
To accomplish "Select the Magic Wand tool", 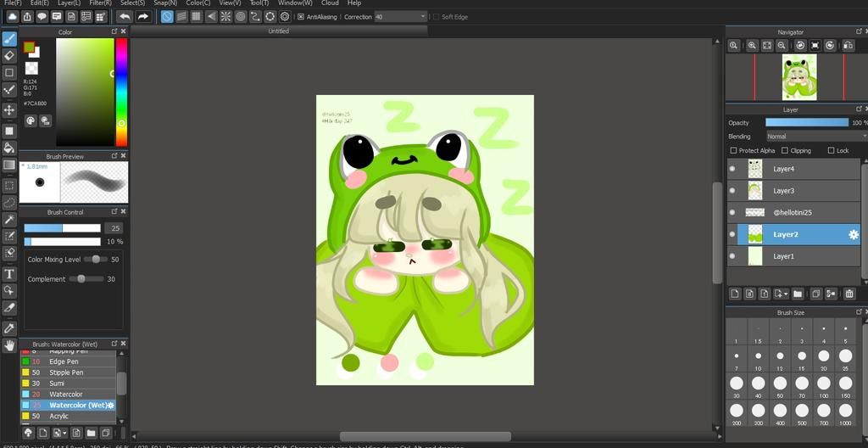I will point(8,220).
